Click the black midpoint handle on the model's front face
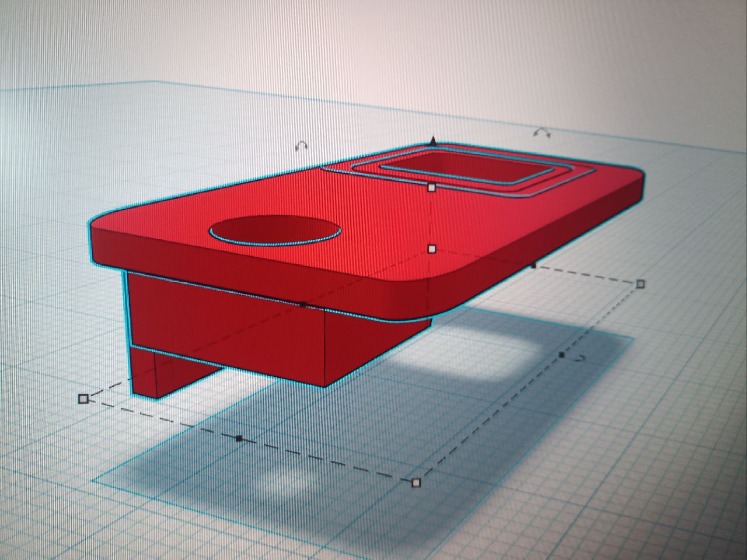 pyautogui.click(x=302, y=304)
